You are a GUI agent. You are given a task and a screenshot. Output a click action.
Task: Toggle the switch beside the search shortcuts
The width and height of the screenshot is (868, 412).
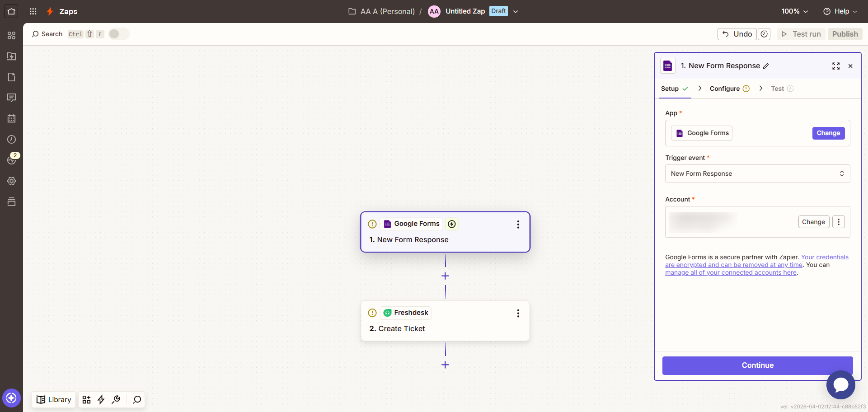118,33
